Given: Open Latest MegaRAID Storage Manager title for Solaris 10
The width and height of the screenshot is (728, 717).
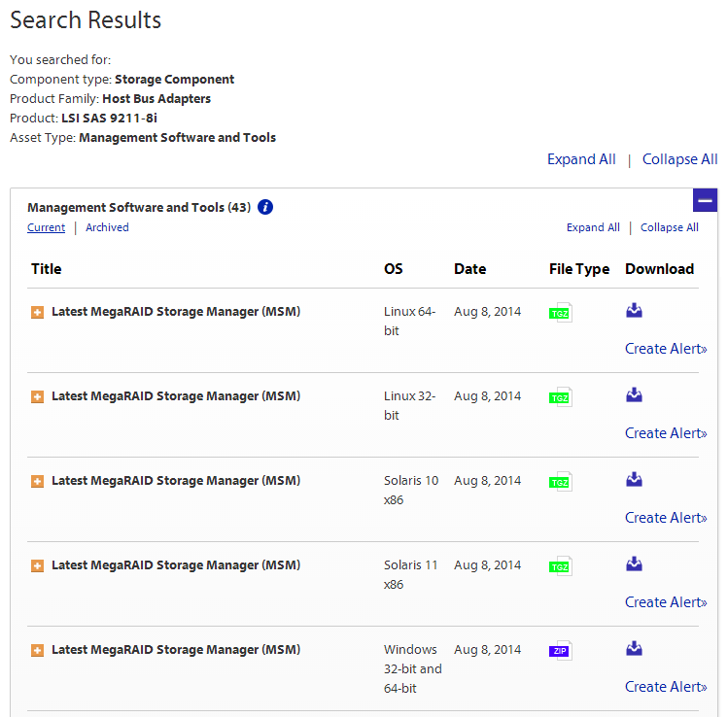Looking at the screenshot, I should (x=176, y=480).
